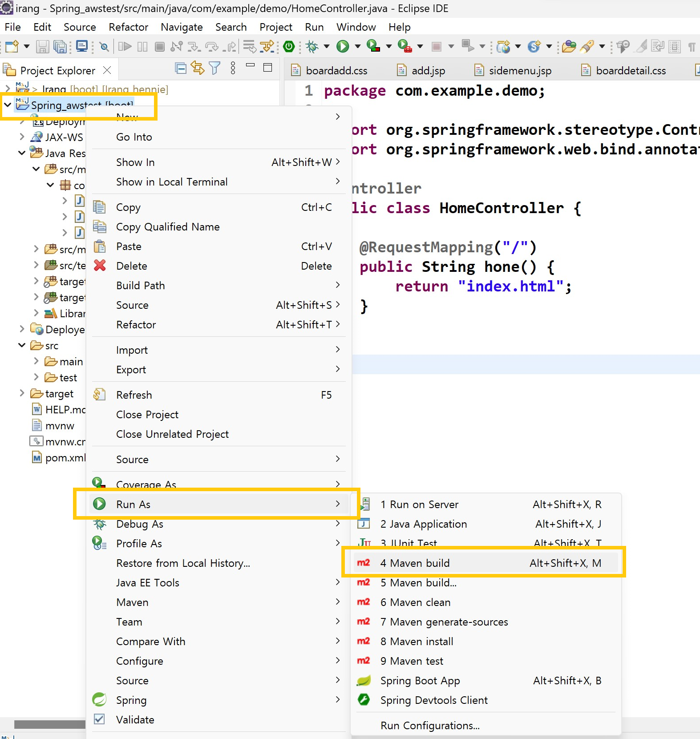Open the Project menu in menu bar
Image resolution: width=700 pixels, height=739 pixels.
tap(276, 27)
